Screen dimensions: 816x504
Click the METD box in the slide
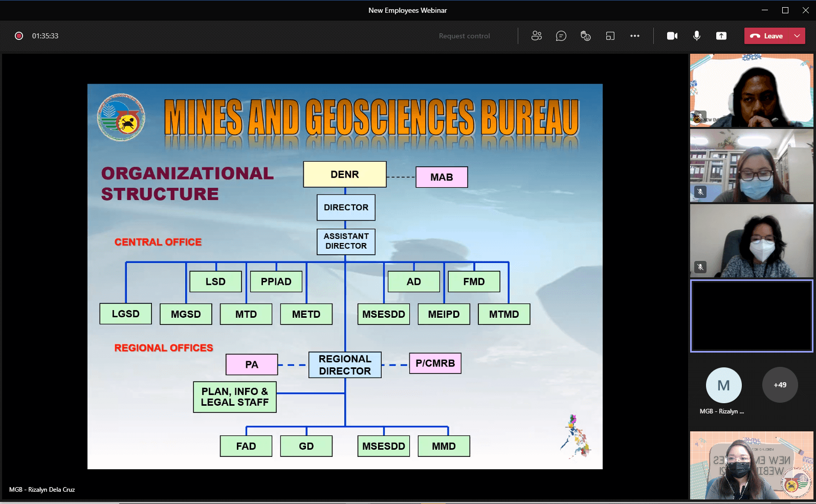tap(306, 314)
